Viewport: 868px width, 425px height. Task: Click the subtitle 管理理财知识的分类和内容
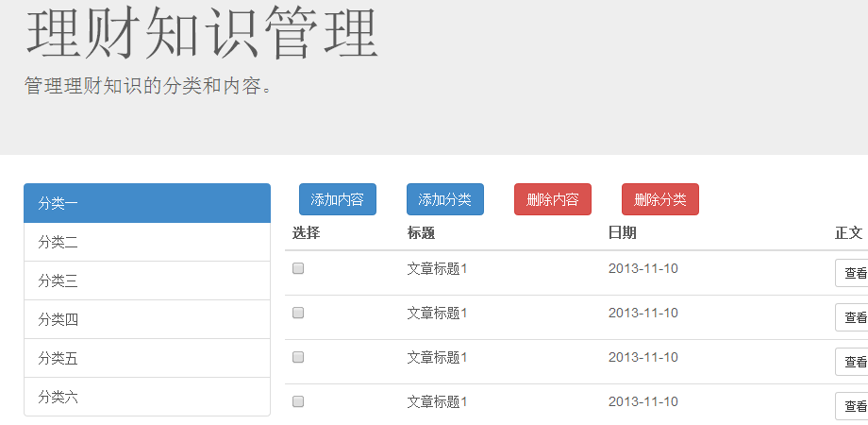(148, 86)
